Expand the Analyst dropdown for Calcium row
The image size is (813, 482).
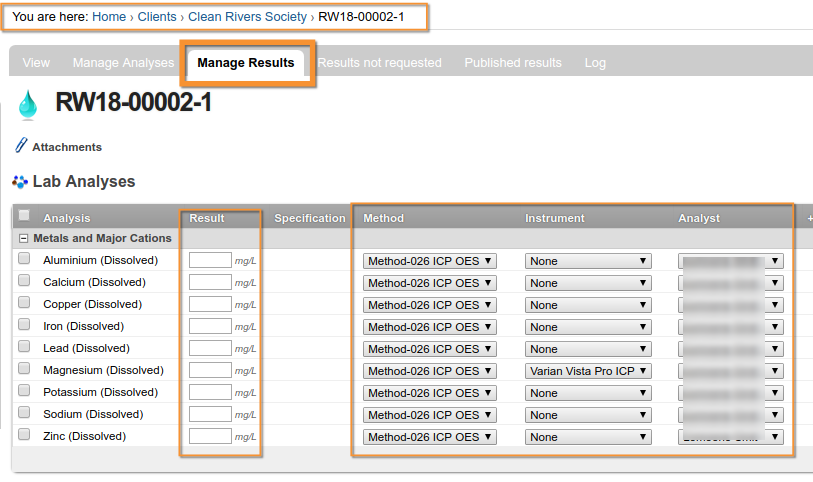pos(730,283)
